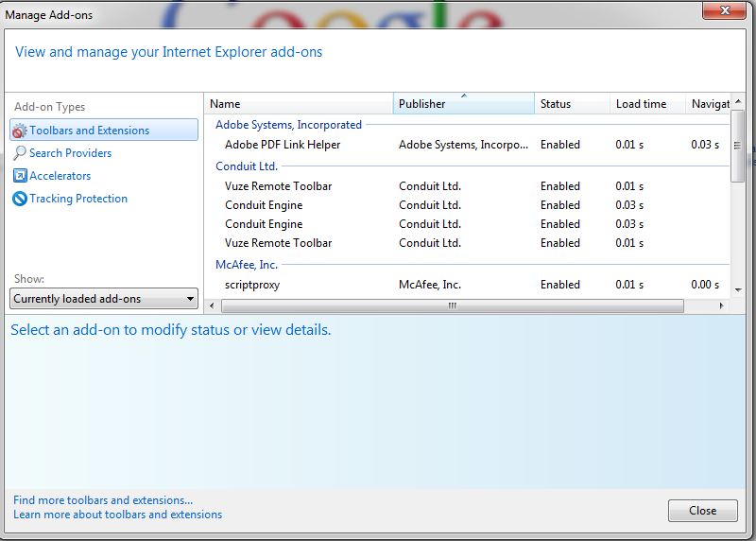Sort by the Publisher column header
Viewport: 756px width, 541px height.
point(464,104)
